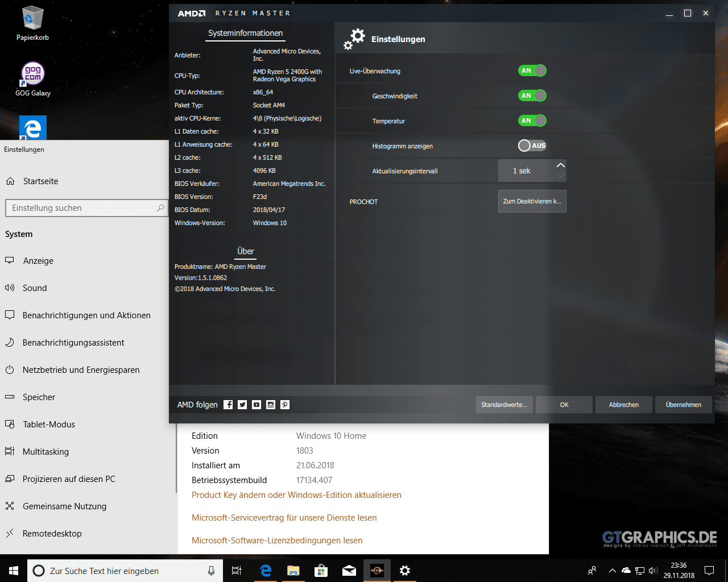Open the Systeminformationen section heading
This screenshot has height=582, width=728.
tap(245, 33)
